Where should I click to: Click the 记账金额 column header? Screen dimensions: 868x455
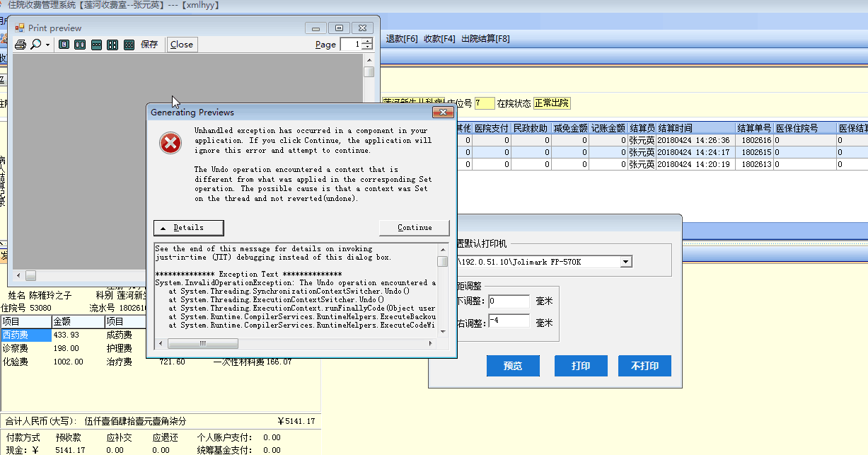point(608,128)
